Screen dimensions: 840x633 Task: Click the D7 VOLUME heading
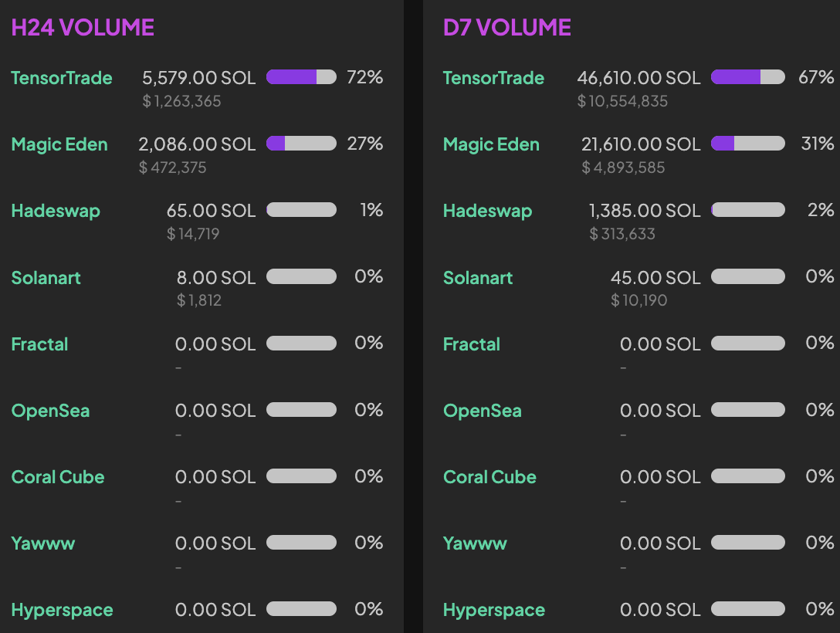coord(507,28)
